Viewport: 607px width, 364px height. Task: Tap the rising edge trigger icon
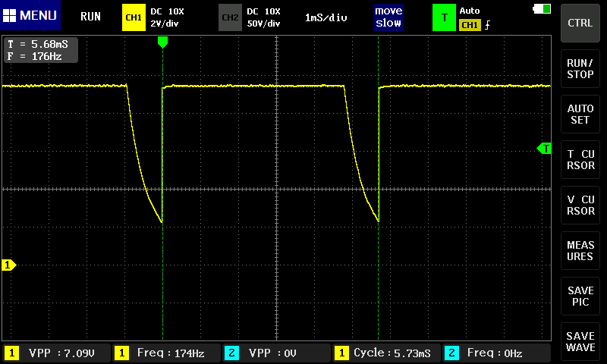click(487, 25)
